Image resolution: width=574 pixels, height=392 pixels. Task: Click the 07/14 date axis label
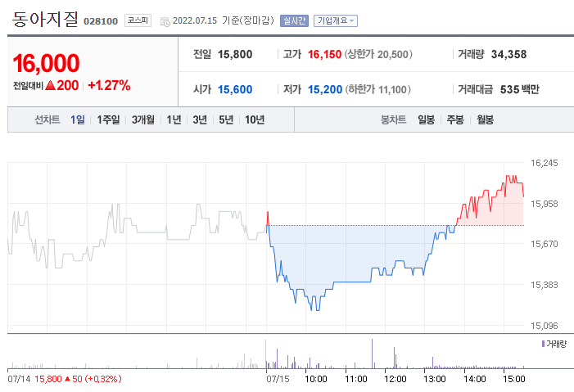19,379
